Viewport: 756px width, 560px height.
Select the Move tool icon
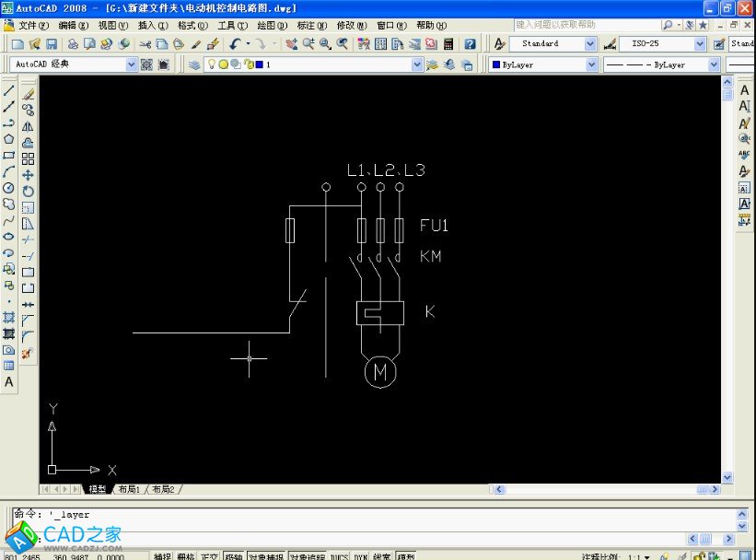[28, 175]
